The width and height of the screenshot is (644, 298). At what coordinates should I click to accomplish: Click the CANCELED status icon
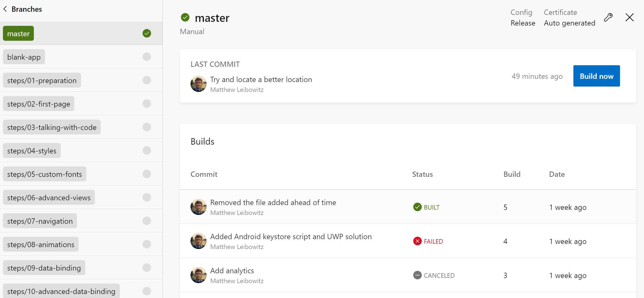(x=417, y=275)
